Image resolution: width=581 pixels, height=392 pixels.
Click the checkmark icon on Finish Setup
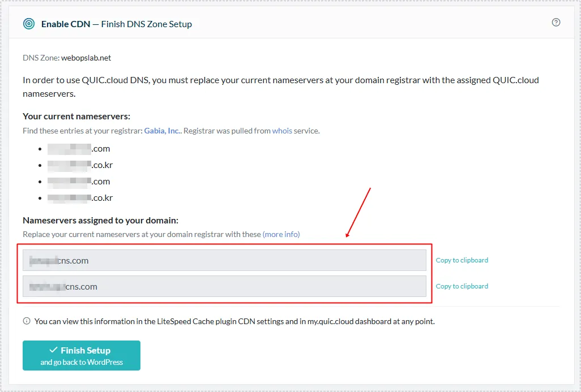(54, 350)
